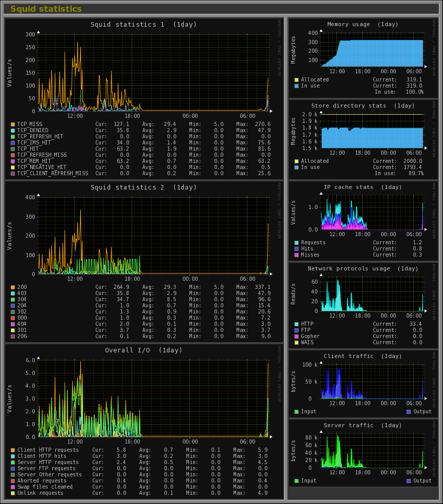Select the TCP_NEGATIVE_HIT legend label
Screen dimensions: 443x504
(x=42, y=167)
